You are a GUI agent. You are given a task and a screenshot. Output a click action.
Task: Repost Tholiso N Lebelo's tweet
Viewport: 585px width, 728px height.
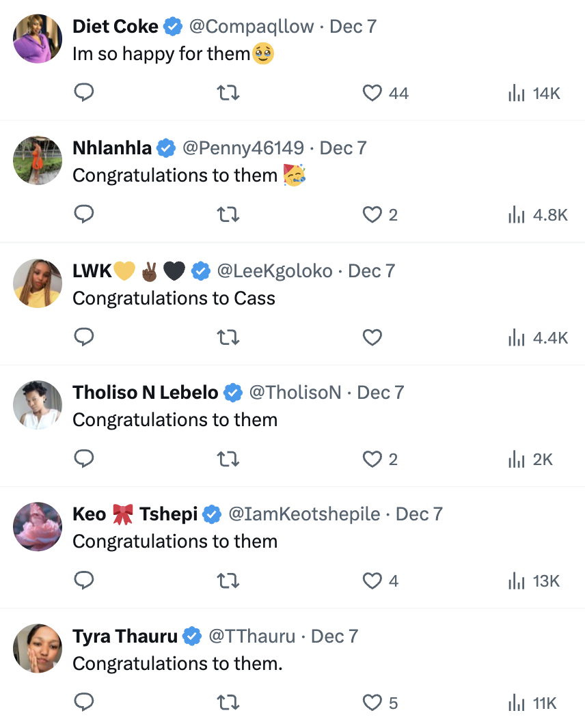click(x=228, y=460)
